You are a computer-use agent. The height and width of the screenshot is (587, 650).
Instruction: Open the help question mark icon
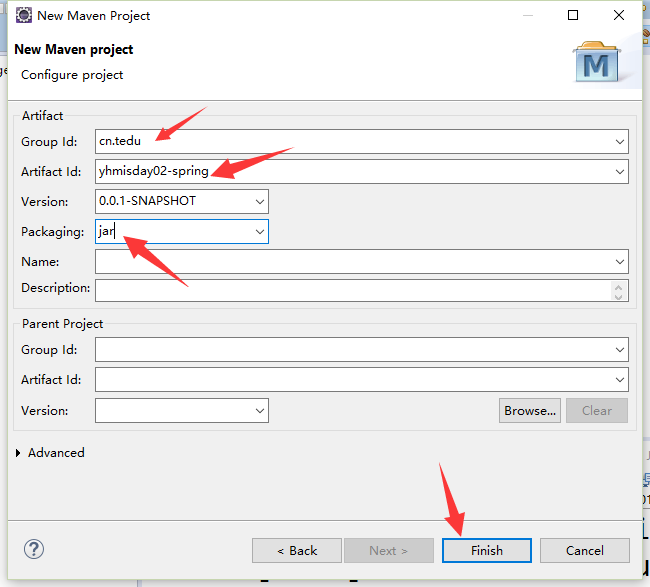[34, 550]
